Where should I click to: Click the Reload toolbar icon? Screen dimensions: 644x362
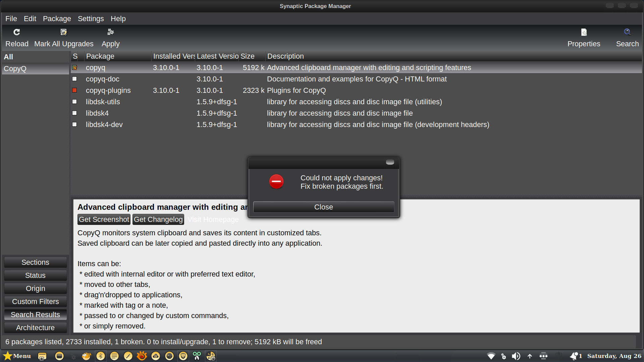(x=17, y=32)
